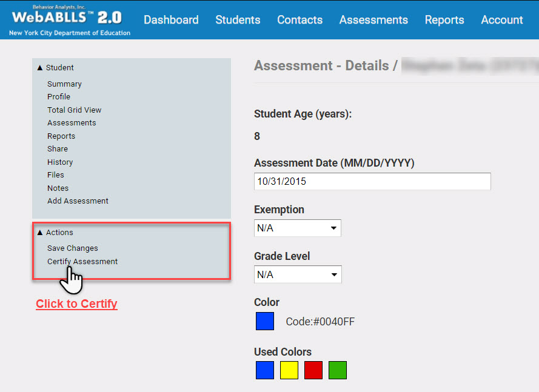Pick the yellow used color
The image size is (539, 392).
[x=289, y=370]
